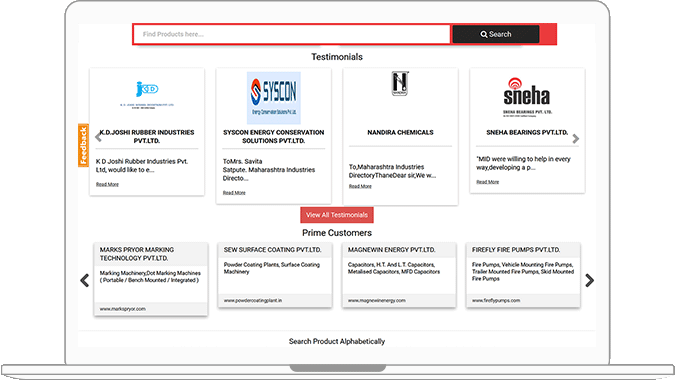Go to previous testimonial with left chevron
Screen dimensions: 675x380
(98, 138)
